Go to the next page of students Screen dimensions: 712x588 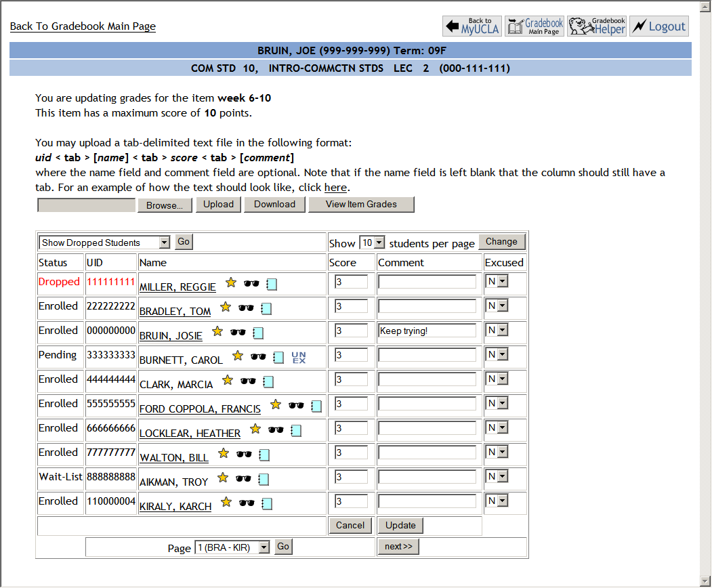click(x=398, y=547)
